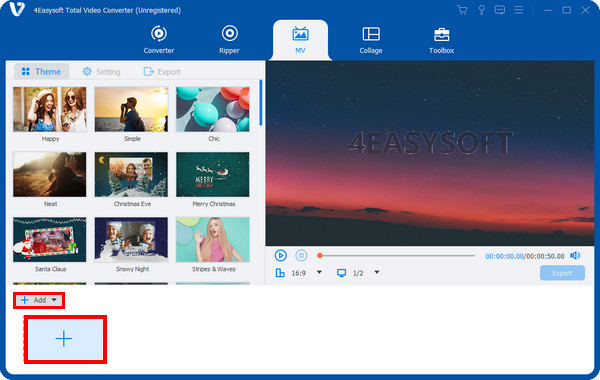Switch to the Converter tab
This screenshot has width=600, height=380.
(x=158, y=40)
